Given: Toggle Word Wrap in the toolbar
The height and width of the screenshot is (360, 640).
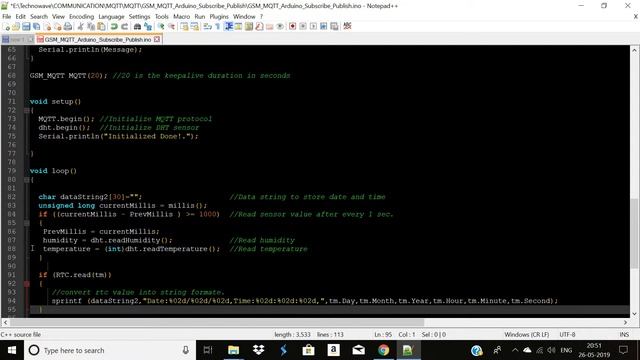Looking at the screenshot, I should click(x=208, y=27).
